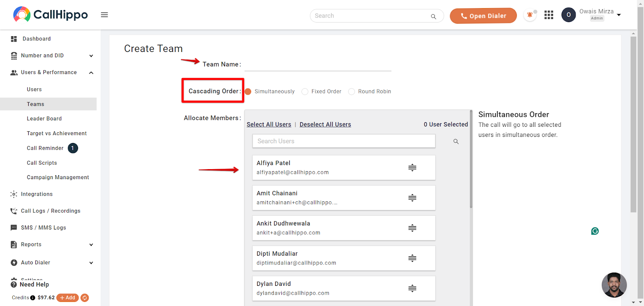644x306 pixels.
Task: Collapse the Users & Performance menu
Action: pos(91,73)
